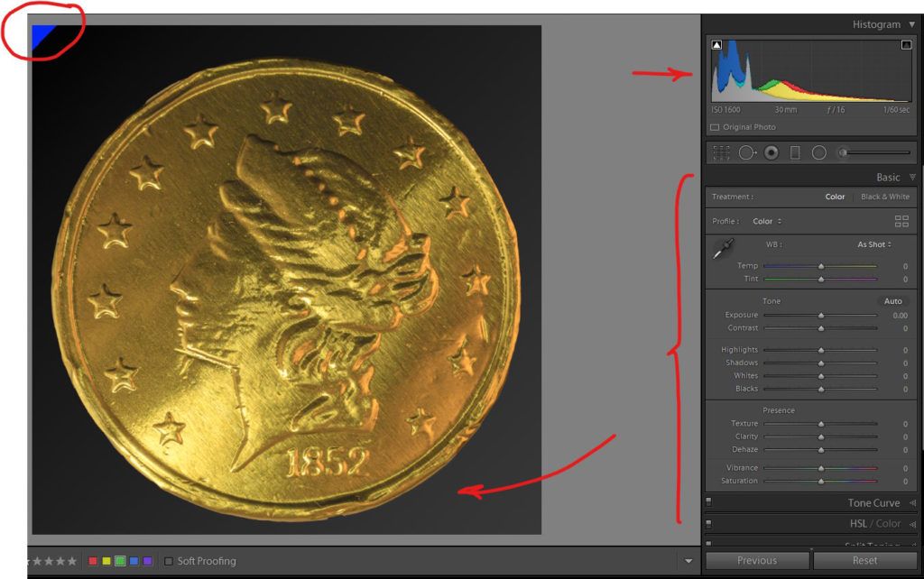
Task: Select the Red Eye Correction tool
Action: [772, 152]
